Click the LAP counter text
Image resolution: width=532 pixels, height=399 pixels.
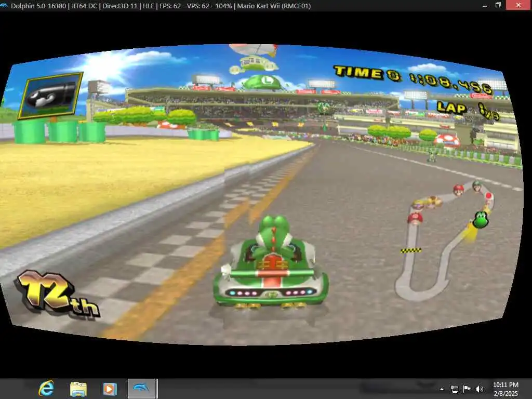[468, 110]
